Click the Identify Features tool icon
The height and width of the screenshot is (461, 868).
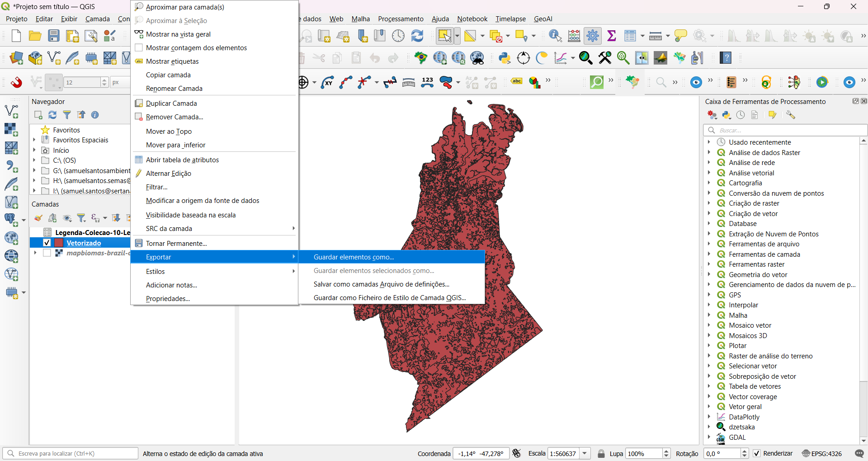[x=555, y=36]
